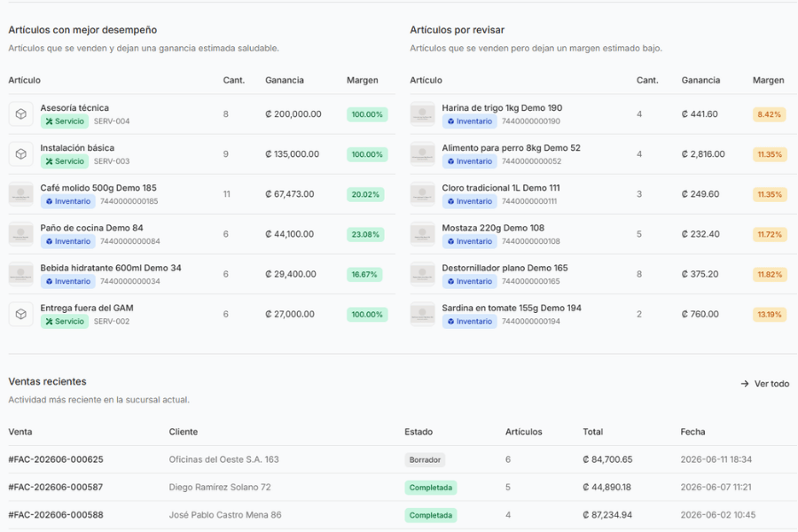The image size is (798, 532).
Task: Click the box icon for Entrega fuera del GAM
Action: pos(21,314)
